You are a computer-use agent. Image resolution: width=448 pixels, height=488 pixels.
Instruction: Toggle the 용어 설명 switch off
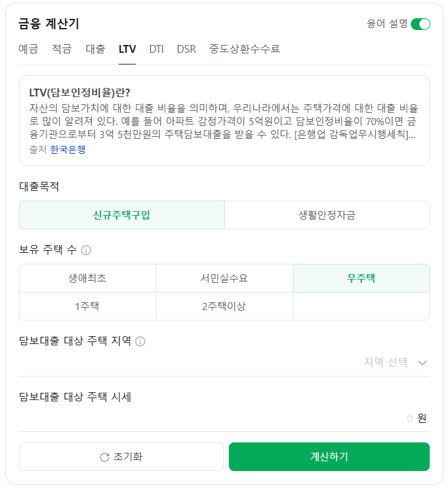tap(421, 24)
